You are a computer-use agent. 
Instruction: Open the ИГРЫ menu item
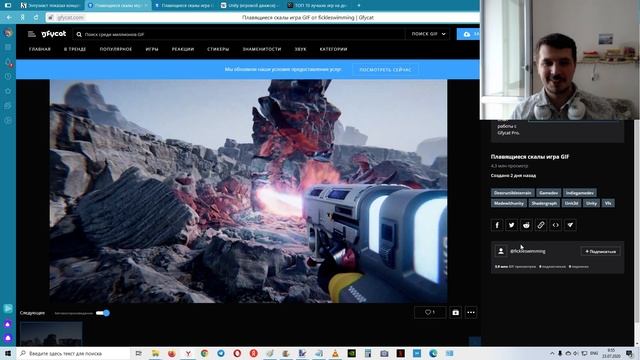pos(152,49)
